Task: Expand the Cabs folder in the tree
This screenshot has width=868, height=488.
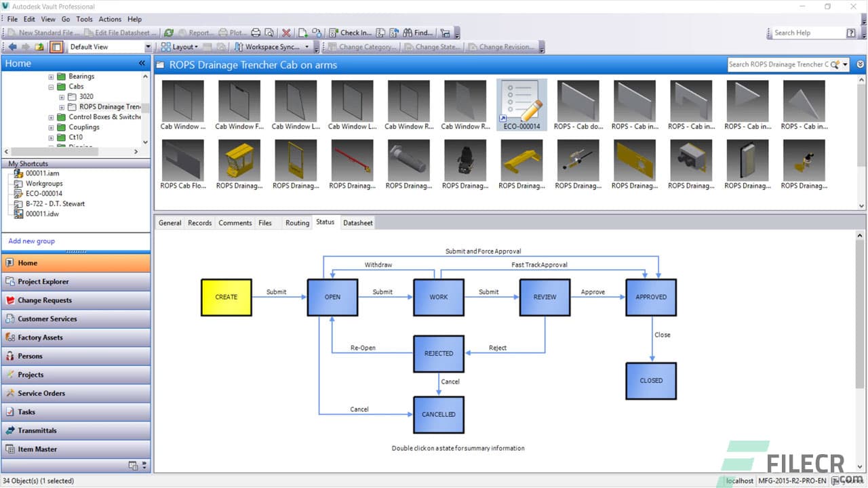Action: click(x=50, y=86)
